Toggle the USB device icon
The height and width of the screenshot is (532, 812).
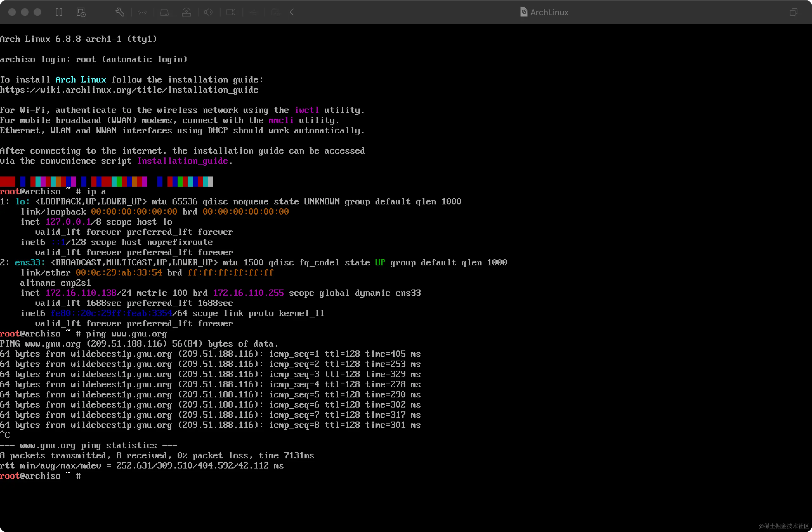pos(253,12)
